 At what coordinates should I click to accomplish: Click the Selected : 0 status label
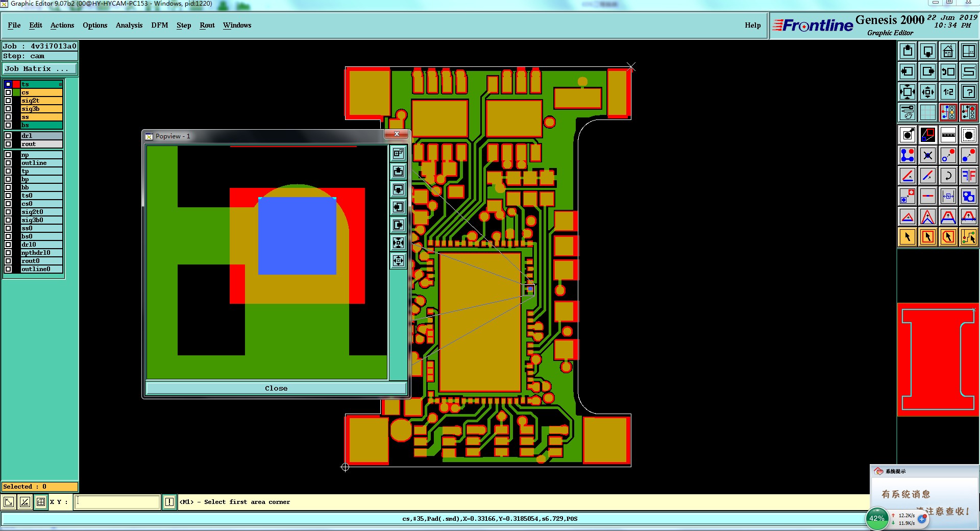point(40,487)
